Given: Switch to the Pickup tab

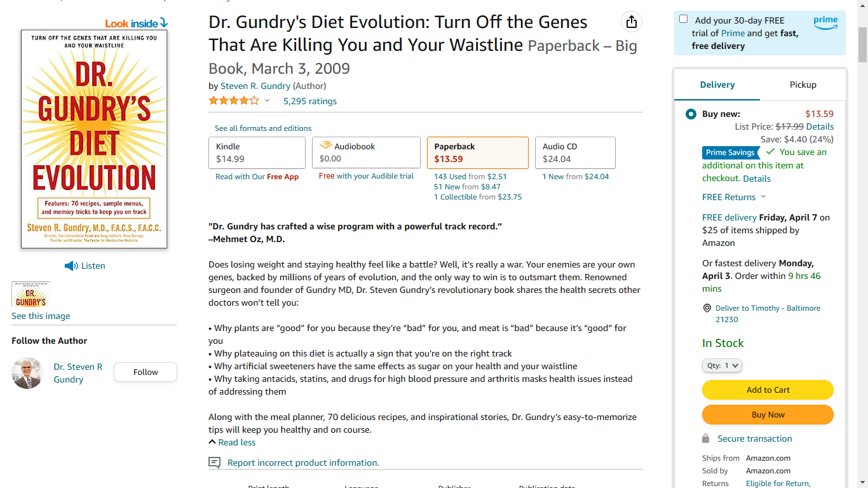Looking at the screenshot, I should click(803, 85).
